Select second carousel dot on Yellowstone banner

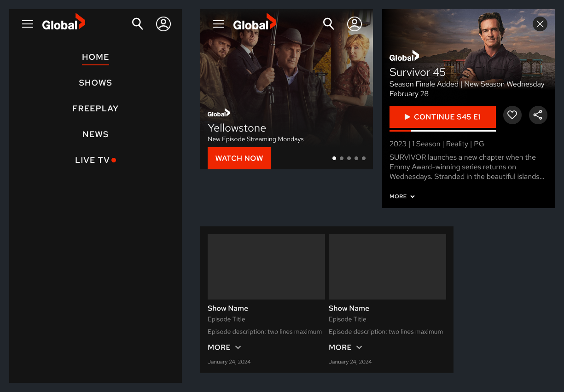pos(342,158)
